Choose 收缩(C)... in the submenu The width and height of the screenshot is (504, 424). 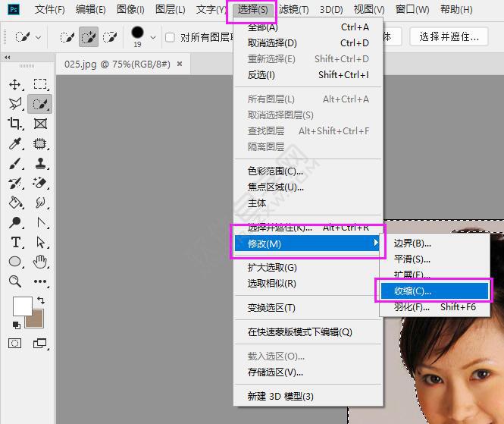[x=434, y=291]
